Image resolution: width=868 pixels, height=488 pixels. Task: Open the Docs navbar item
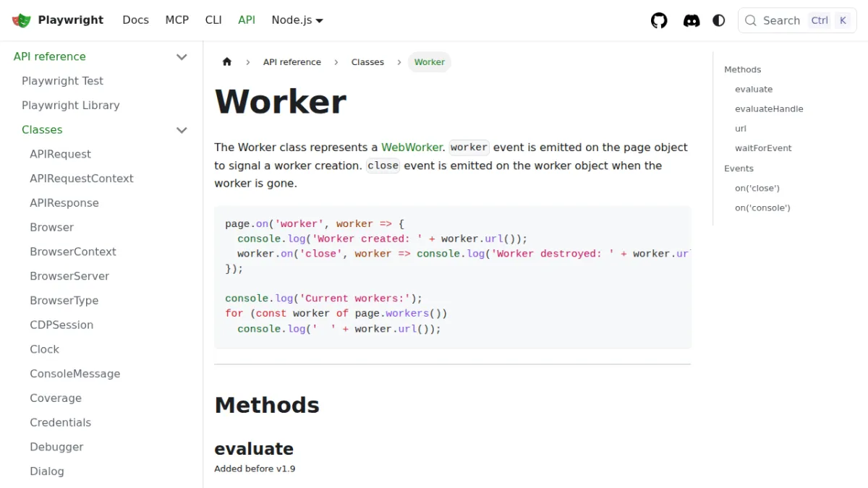pyautogui.click(x=135, y=20)
